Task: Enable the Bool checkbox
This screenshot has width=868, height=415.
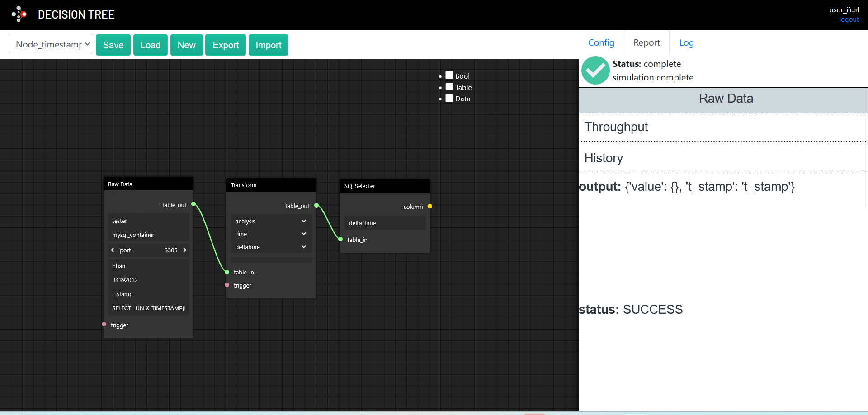Action: [449, 75]
